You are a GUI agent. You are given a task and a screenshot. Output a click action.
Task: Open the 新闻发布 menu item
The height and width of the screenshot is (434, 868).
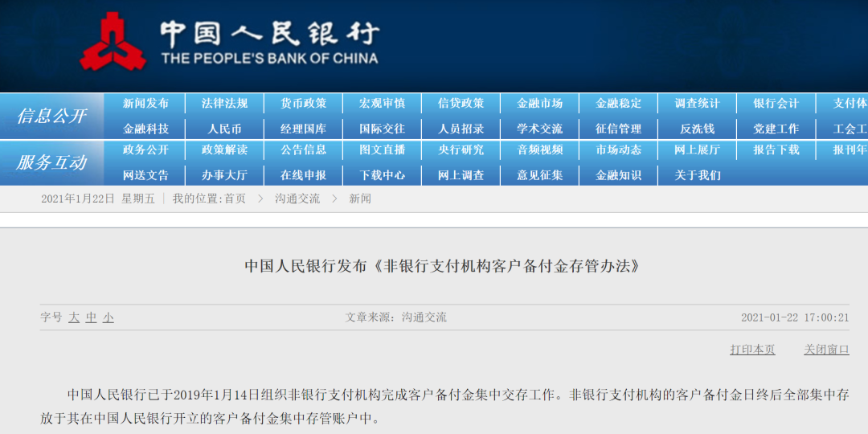145,104
